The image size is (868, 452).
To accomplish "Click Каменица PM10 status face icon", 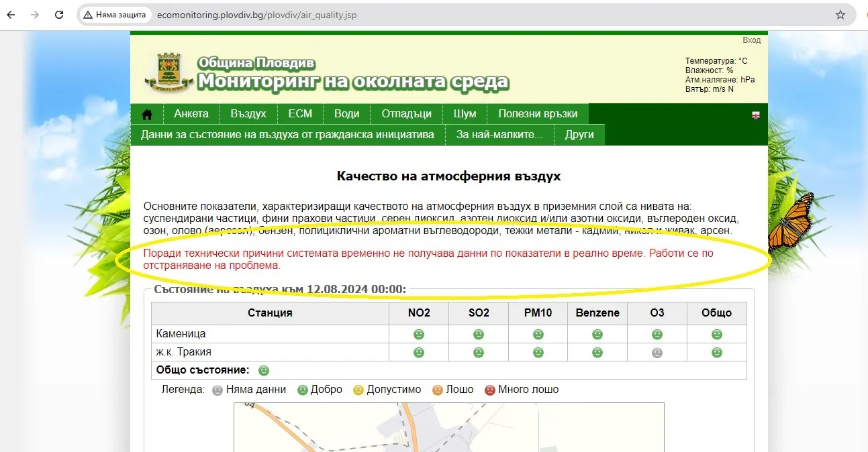I will pyautogui.click(x=538, y=334).
